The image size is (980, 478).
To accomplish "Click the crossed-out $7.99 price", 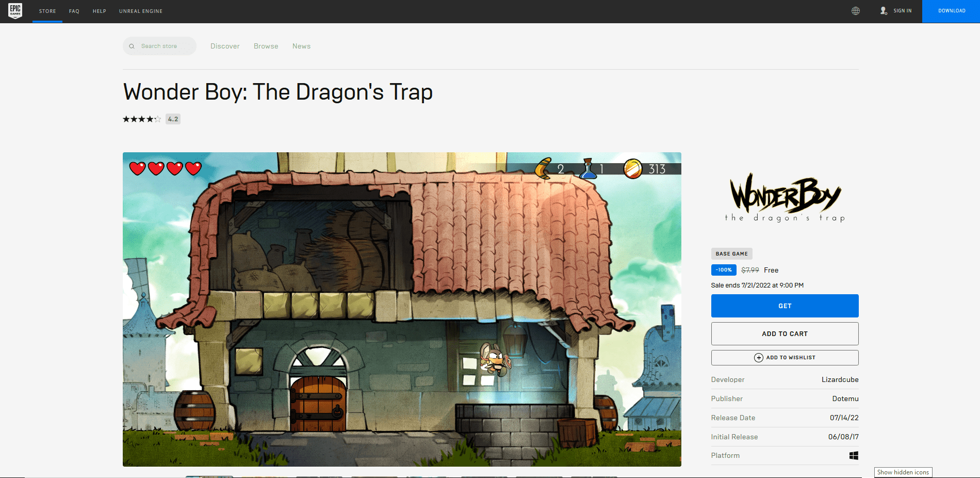I will pos(750,270).
